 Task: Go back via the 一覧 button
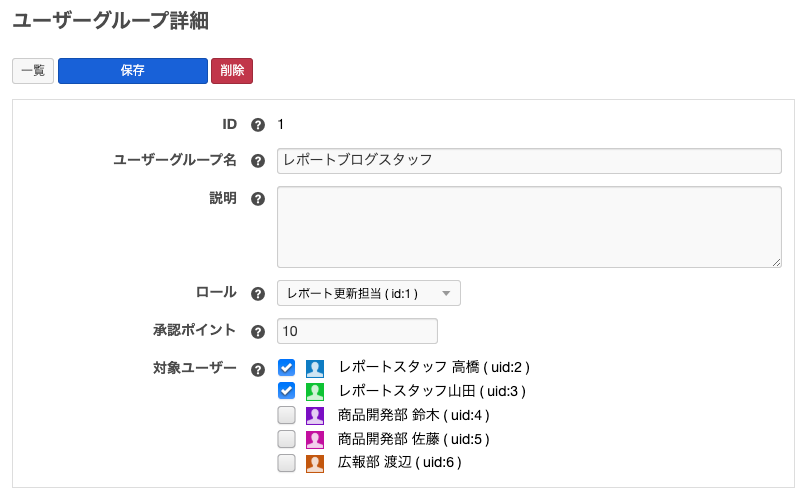[x=33, y=71]
